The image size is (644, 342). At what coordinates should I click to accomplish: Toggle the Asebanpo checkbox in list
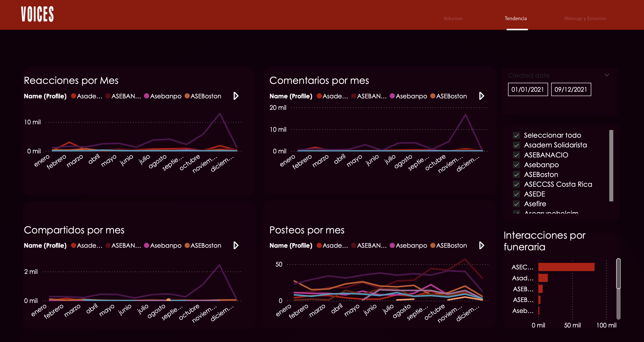[517, 165]
